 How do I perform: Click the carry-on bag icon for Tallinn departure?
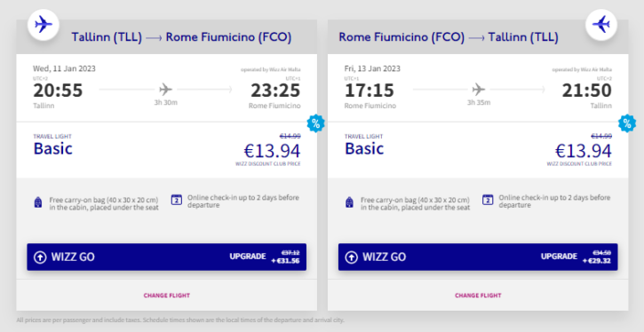pyautogui.click(x=38, y=202)
